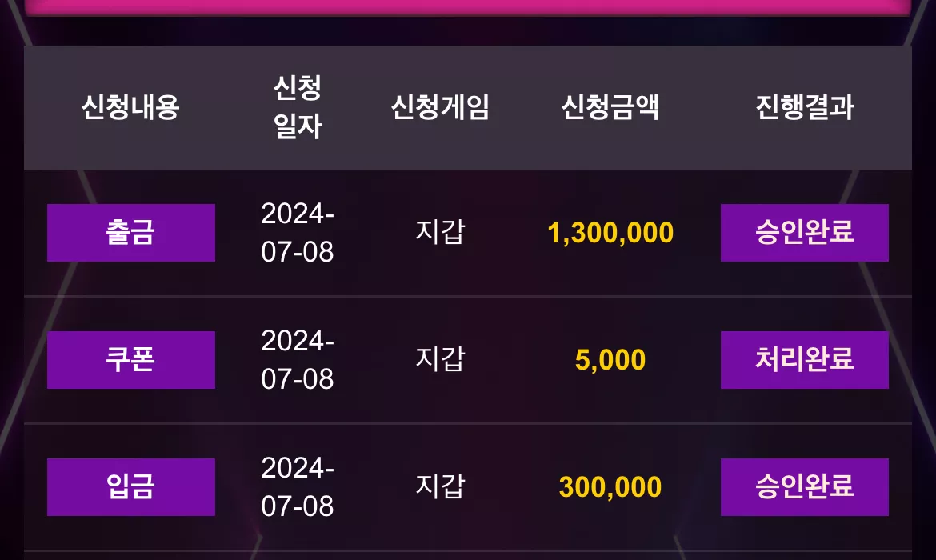Viewport: 936px width, 560px height.
Task: Click 지갑 in the 쿠폰 row
Action: (440, 359)
